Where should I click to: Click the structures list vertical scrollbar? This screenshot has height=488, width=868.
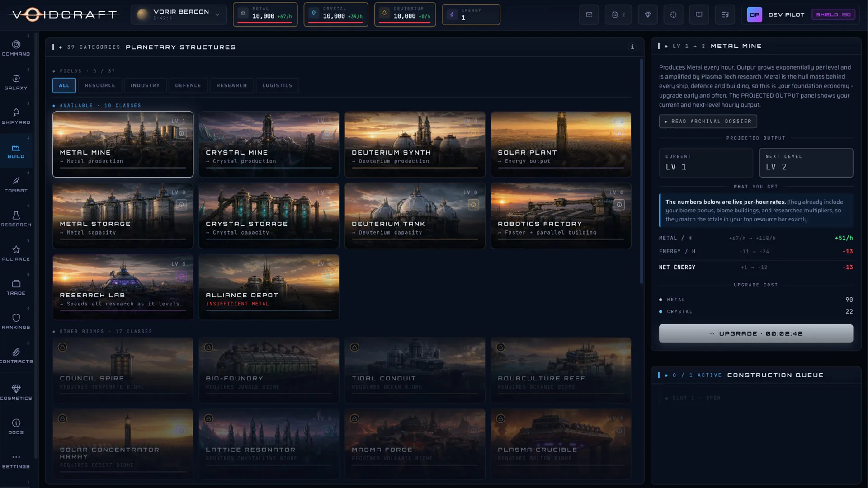click(641, 172)
